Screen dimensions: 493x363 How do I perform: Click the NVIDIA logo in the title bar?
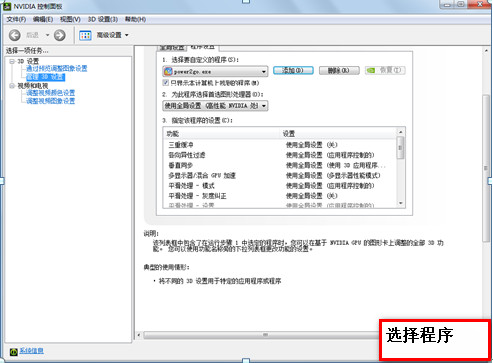7,6
